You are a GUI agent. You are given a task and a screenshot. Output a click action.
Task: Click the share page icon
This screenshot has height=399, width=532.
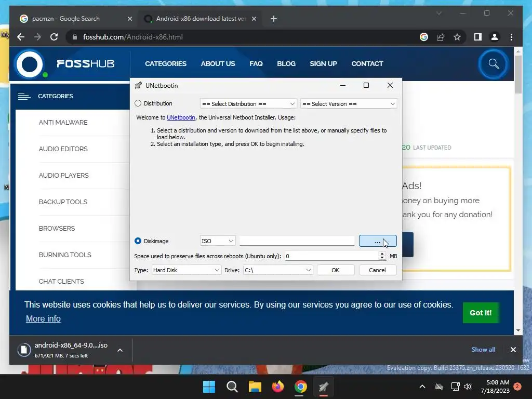click(441, 37)
